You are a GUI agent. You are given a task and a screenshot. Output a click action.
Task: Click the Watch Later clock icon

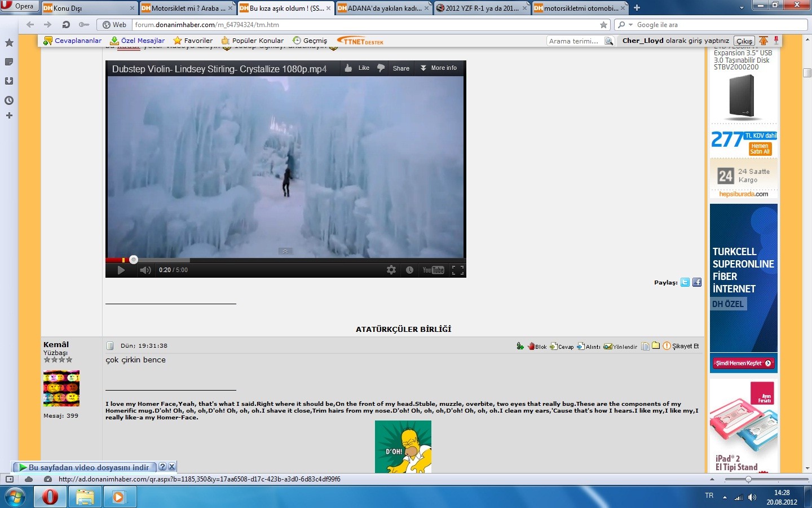pos(410,270)
